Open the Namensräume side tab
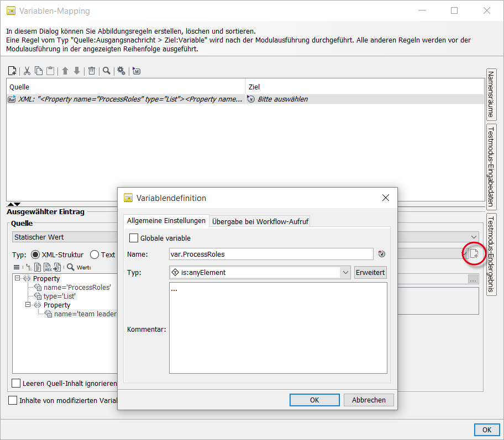 click(x=490, y=94)
